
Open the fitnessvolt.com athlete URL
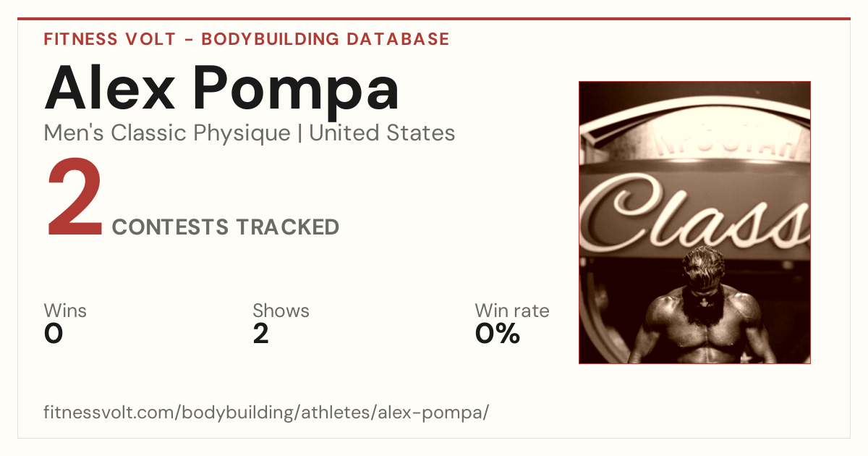click(x=266, y=413)
